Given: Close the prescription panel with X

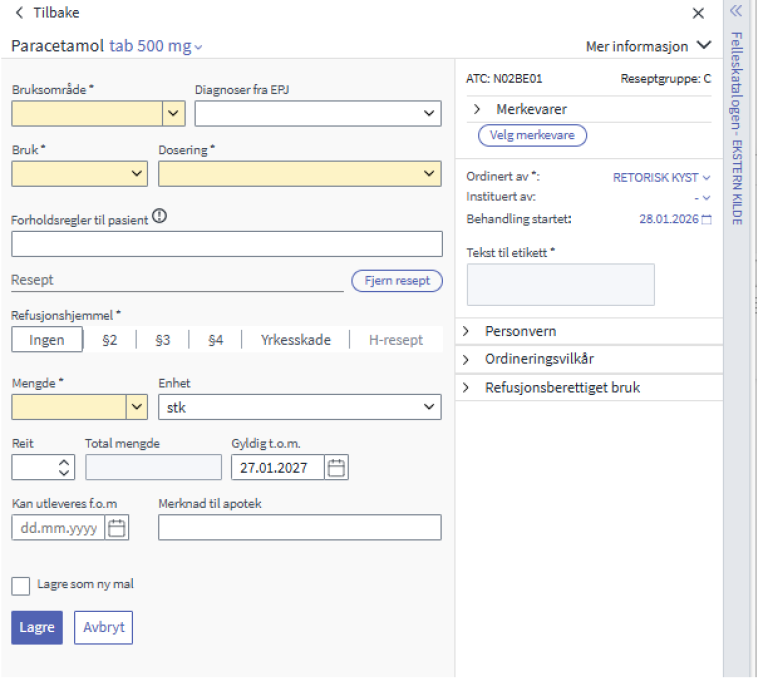Looking at the screenshot, I should click(x=698, y=13).
